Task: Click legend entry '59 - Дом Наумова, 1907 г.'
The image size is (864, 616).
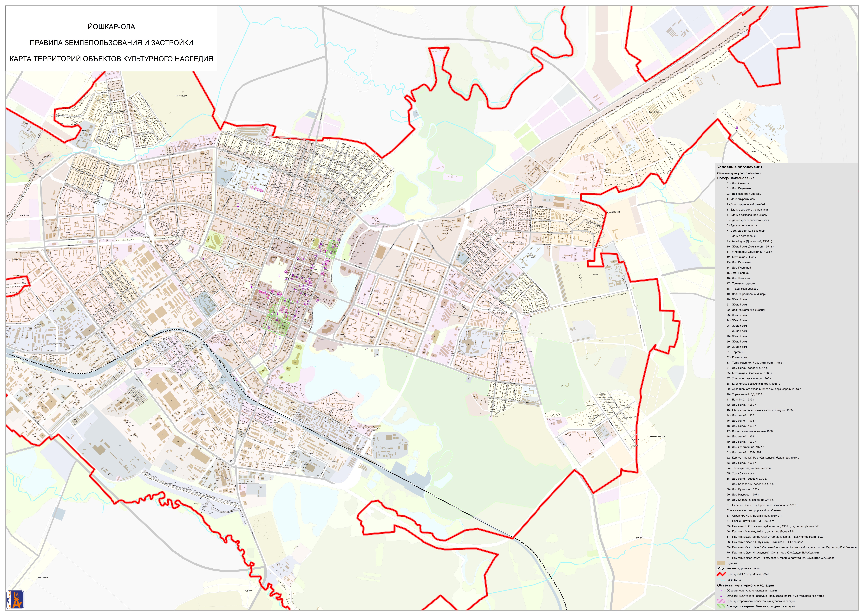Action: pyautogui.click(x=743, y=495)
